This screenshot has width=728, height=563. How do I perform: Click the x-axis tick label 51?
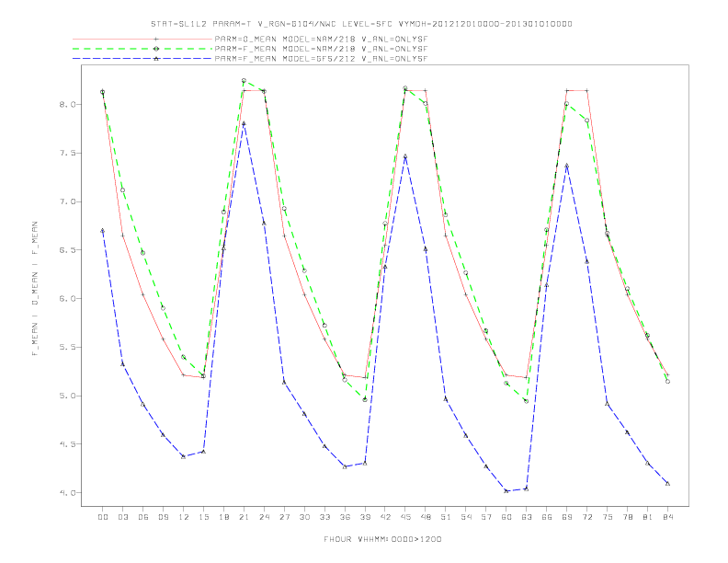click(446, 517)
